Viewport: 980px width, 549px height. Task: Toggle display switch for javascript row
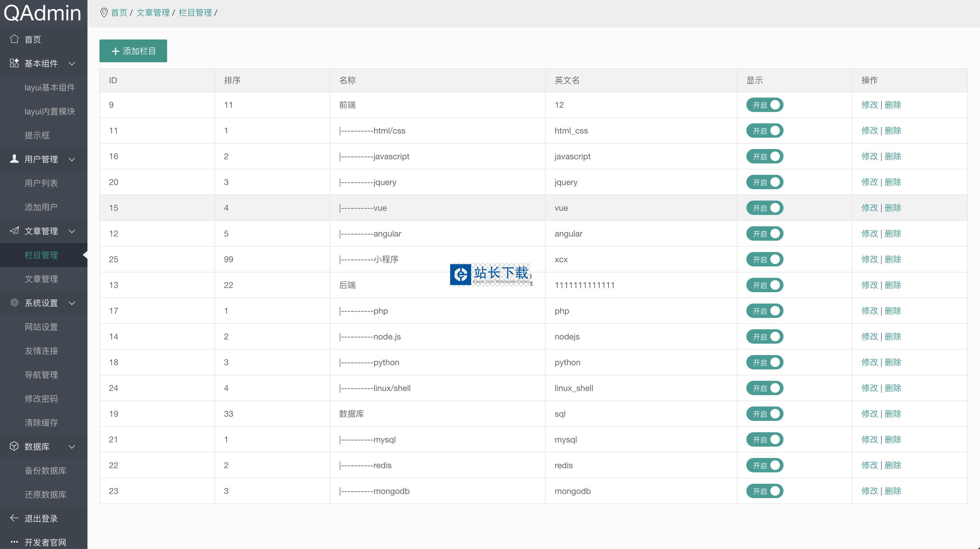(764, 156)
